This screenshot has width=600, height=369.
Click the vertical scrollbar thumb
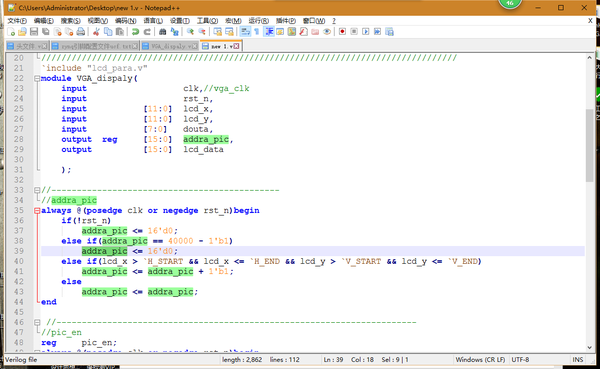[589, 145]
